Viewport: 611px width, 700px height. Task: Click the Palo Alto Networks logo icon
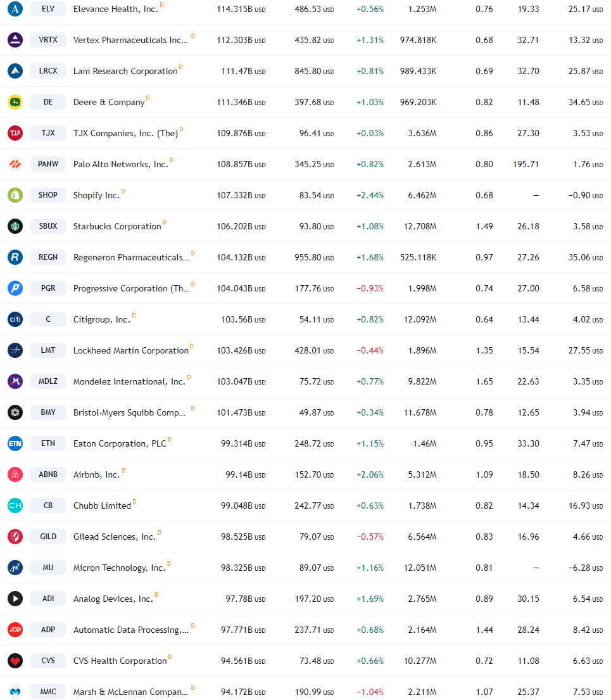coord(15,164)
